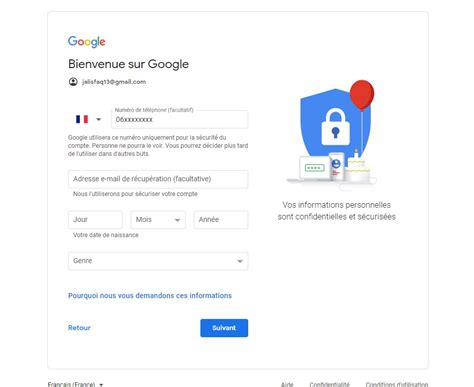The image size is (474, 387).
Task: Click the laptop password illustration
Action: pos(312,168)
